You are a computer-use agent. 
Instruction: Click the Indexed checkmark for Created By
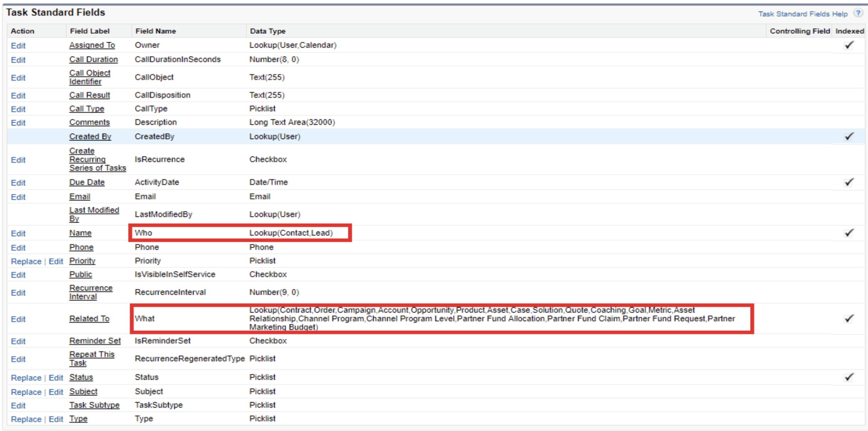click(849, 136)
